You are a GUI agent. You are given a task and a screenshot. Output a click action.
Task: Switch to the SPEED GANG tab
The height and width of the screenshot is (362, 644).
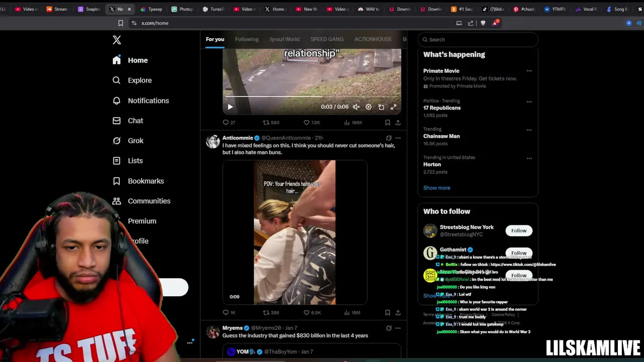pyautogui.click(x=327, y=39)
